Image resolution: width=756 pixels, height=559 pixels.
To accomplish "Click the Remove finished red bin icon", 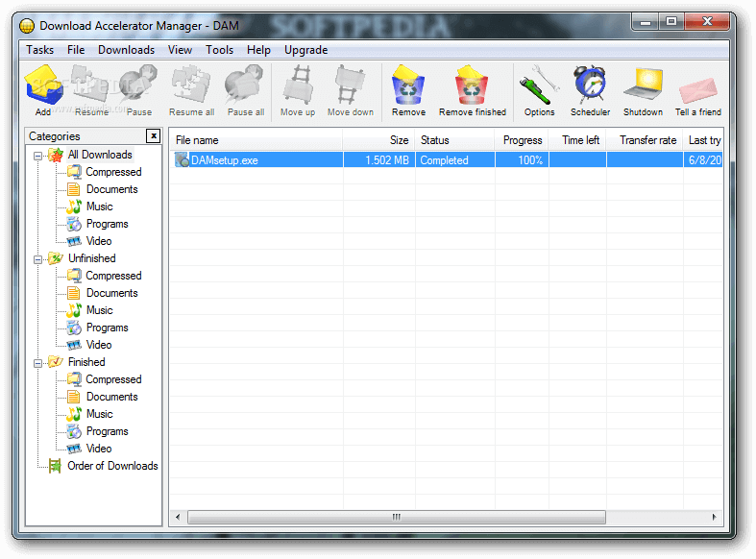I will [472, 85].
